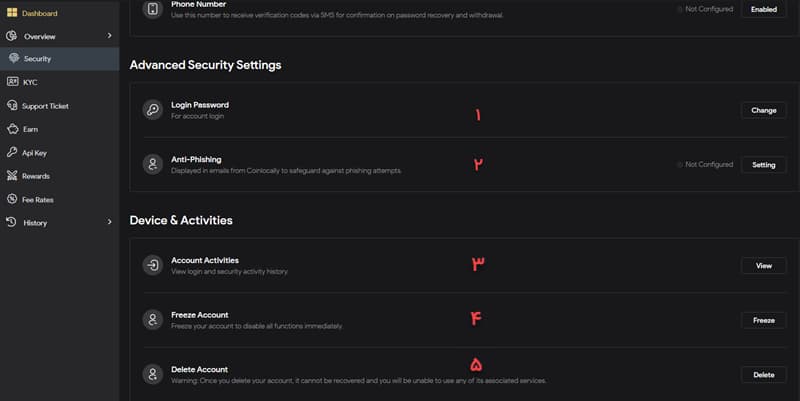Click the Rewards icon in sidebar
Screen dimensions: 800x401
[11, 176]
